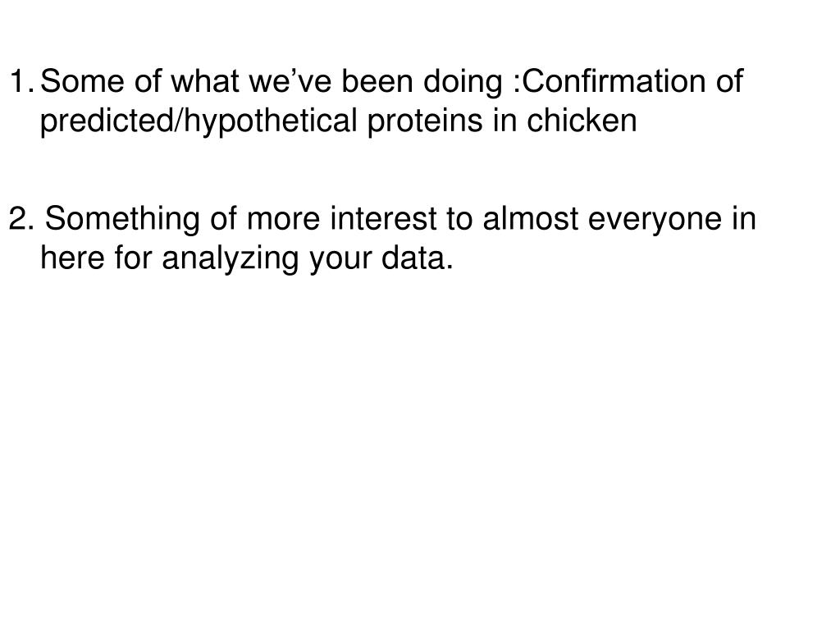Click the list number "1."
Screen dimensions: 840x630
pyautogui.click(x=22, y=81)
